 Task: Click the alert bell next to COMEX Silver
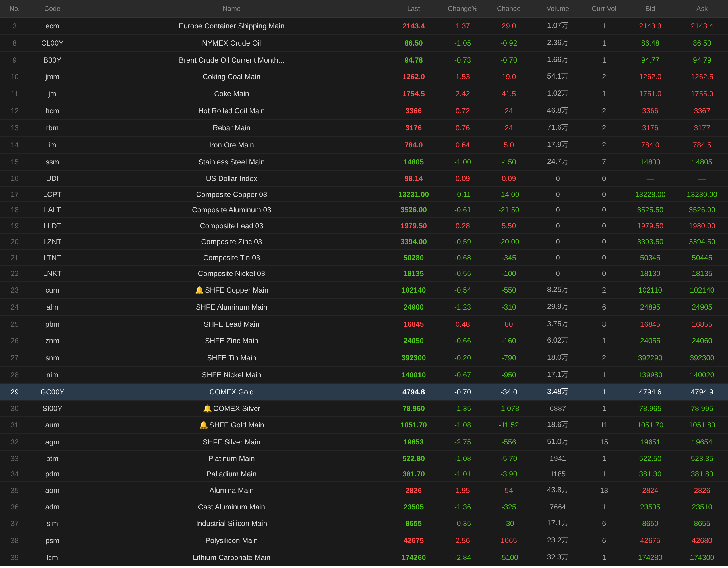point(207,409)
